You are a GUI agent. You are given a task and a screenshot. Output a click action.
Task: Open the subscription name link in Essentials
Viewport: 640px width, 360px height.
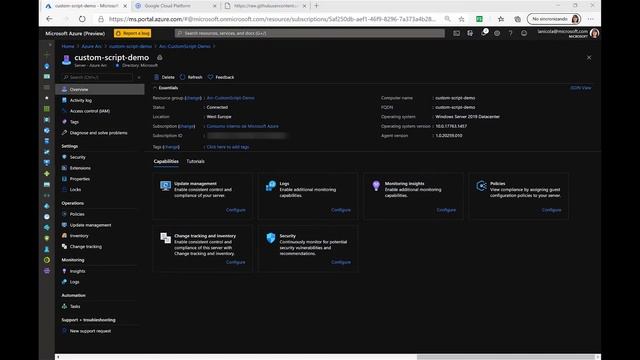pyautogui.click(x=242, y=126)
